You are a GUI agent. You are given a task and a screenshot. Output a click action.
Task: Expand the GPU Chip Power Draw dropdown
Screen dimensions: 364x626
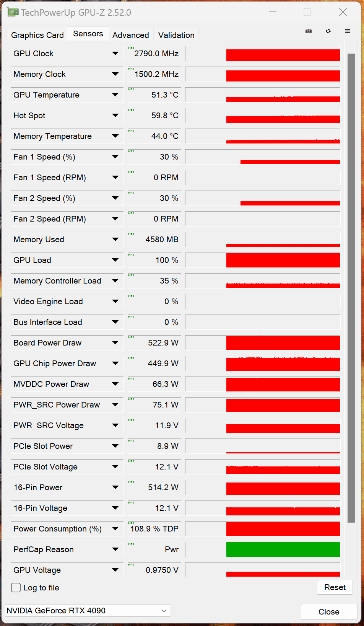(115, 364)
